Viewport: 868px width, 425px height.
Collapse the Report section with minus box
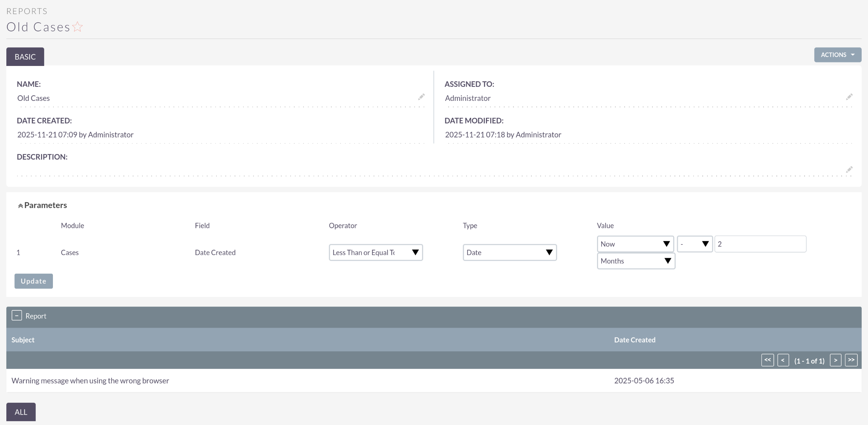coord(17,315)
